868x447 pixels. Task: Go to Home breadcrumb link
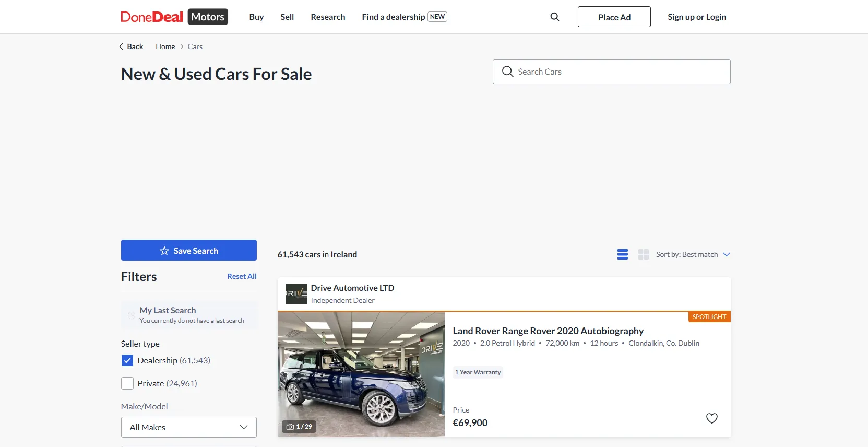[165, 46]
